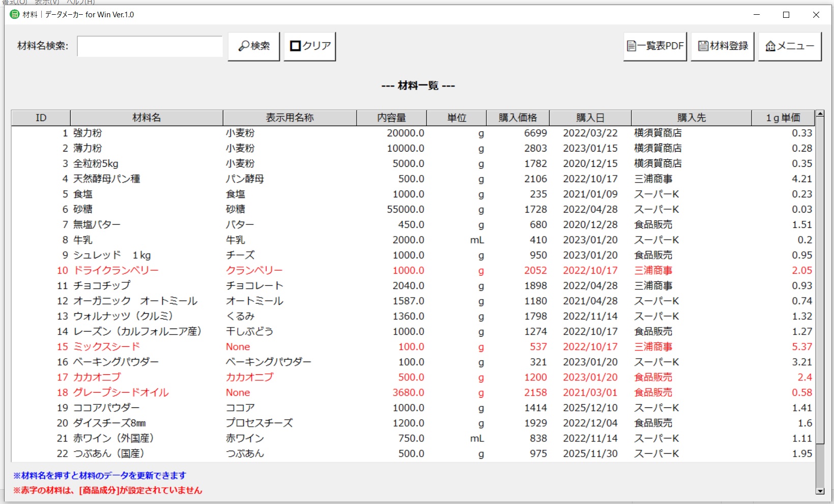The width and height of the screenshot is (834, 504).
Task: Select material ウォルナッツ（クルミ）
Action: (124, 316)
